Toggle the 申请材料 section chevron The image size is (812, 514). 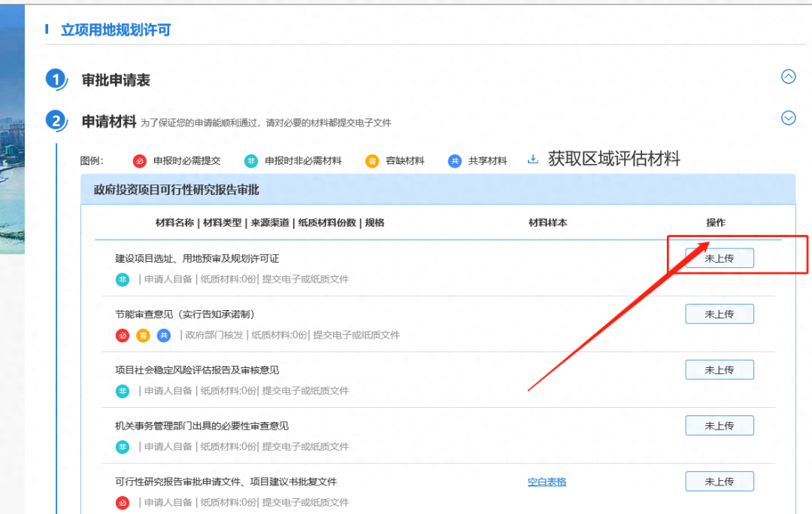pos(788,117)
